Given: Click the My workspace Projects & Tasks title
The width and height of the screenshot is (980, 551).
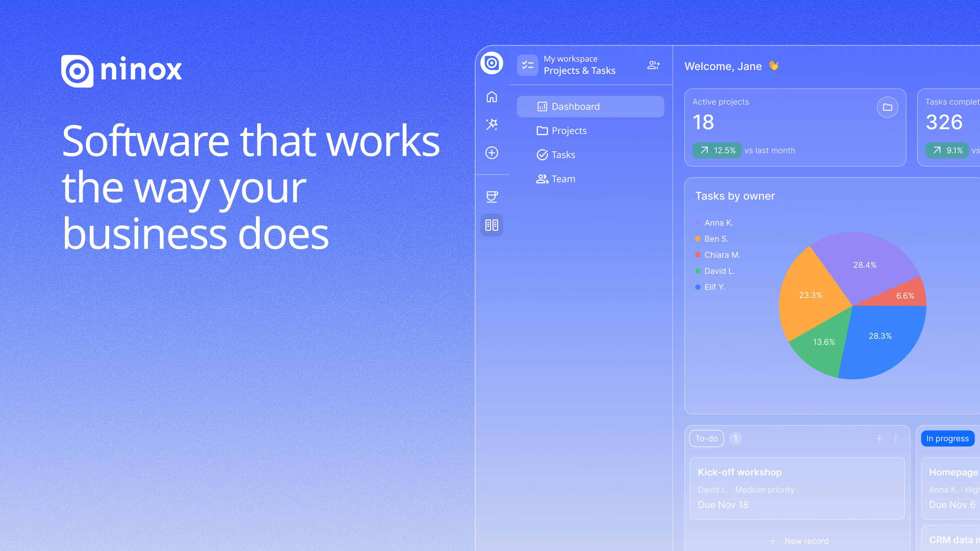Looking at the screenshot, I should click(579, 65).
